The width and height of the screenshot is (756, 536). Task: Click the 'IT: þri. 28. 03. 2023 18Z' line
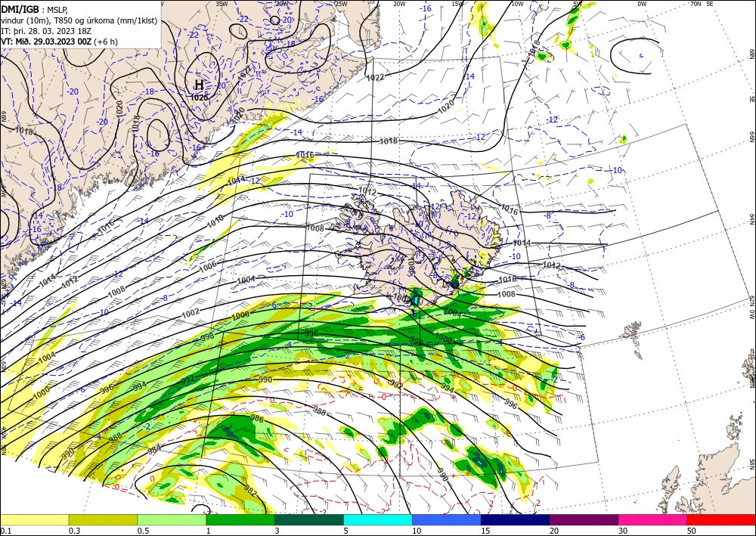[46, 30]
